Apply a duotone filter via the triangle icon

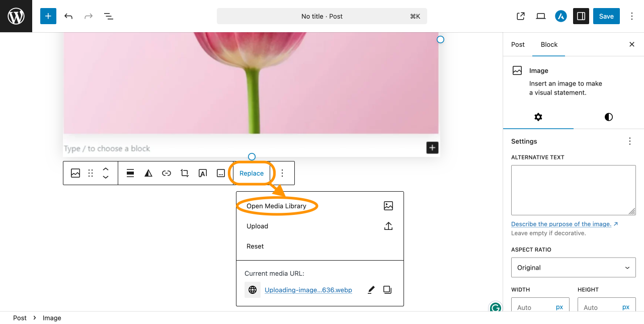click(x=148, y=173)
